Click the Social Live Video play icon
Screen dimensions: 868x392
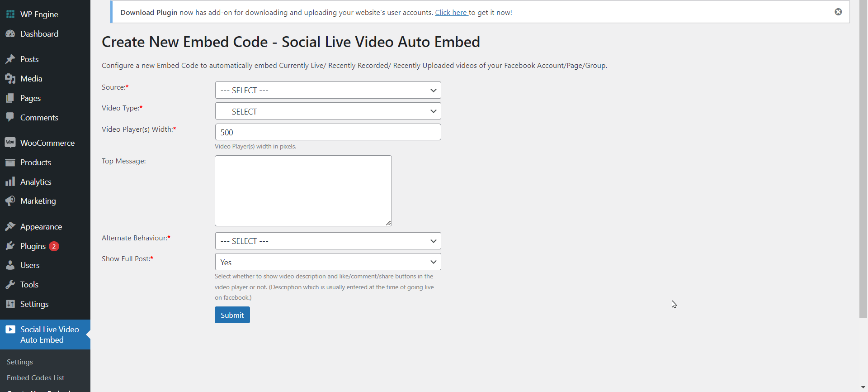[x=10, y=330]
